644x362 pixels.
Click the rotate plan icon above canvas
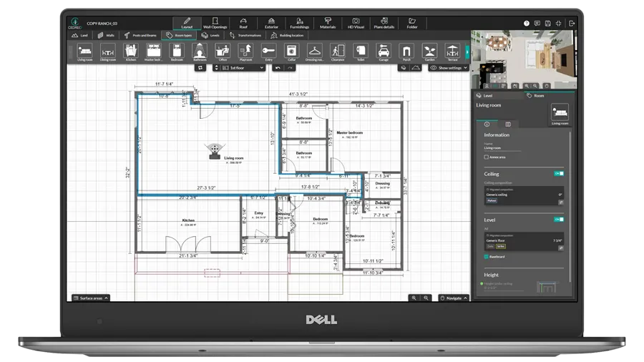coord(200,68)
